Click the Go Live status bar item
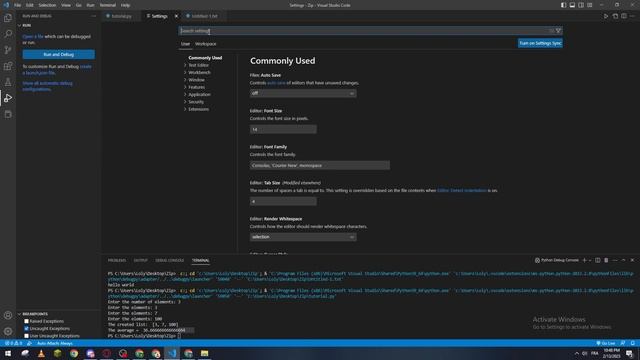 coord(606,343)
